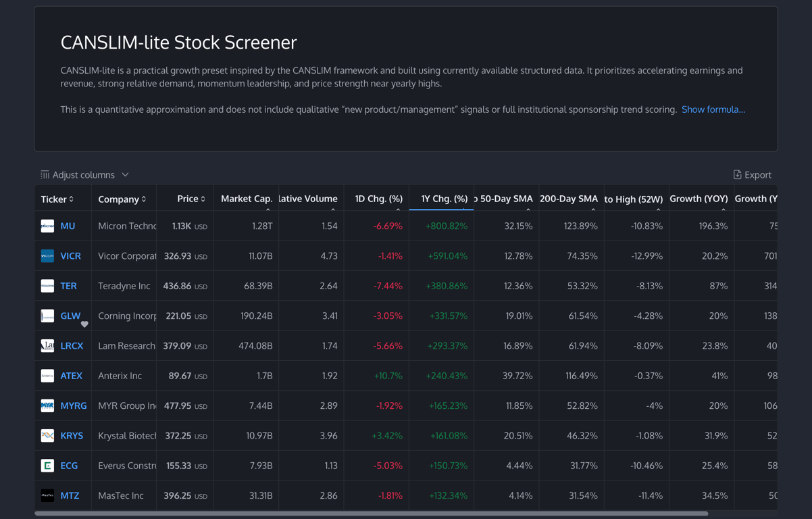Open the GLW ticker link
The image size is (812, 519).
tap(70, 316)
